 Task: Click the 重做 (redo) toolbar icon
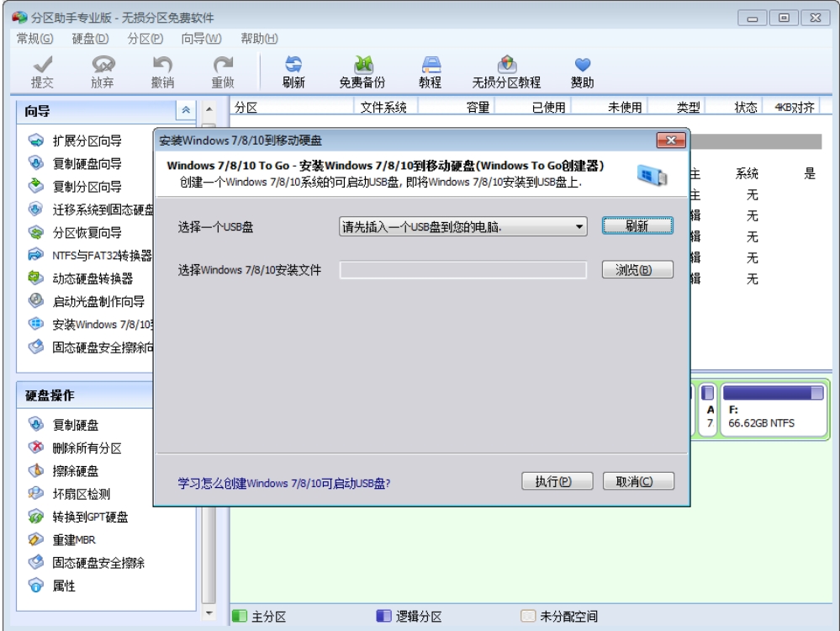(x=223, y=65)
